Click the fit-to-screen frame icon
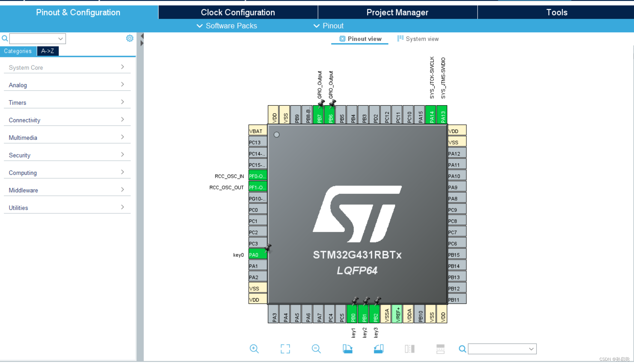This screenshot has width=634, height=364. [285, 349]
